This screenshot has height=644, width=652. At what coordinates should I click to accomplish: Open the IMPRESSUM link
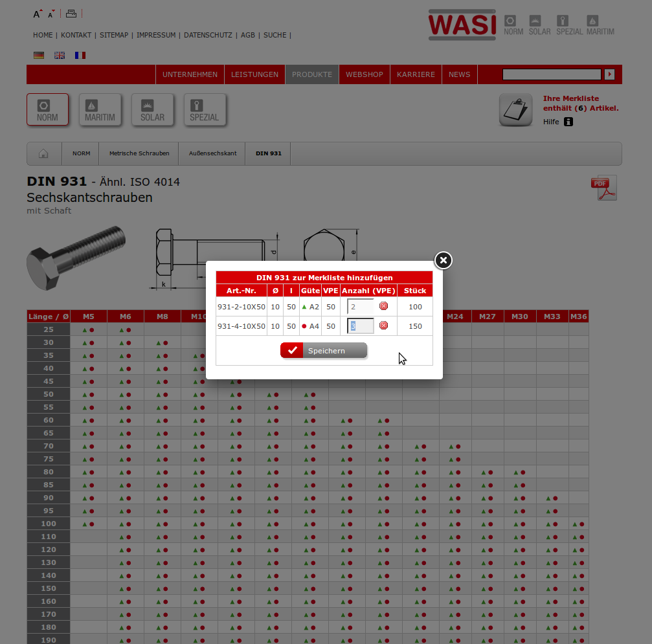point(156,35)
